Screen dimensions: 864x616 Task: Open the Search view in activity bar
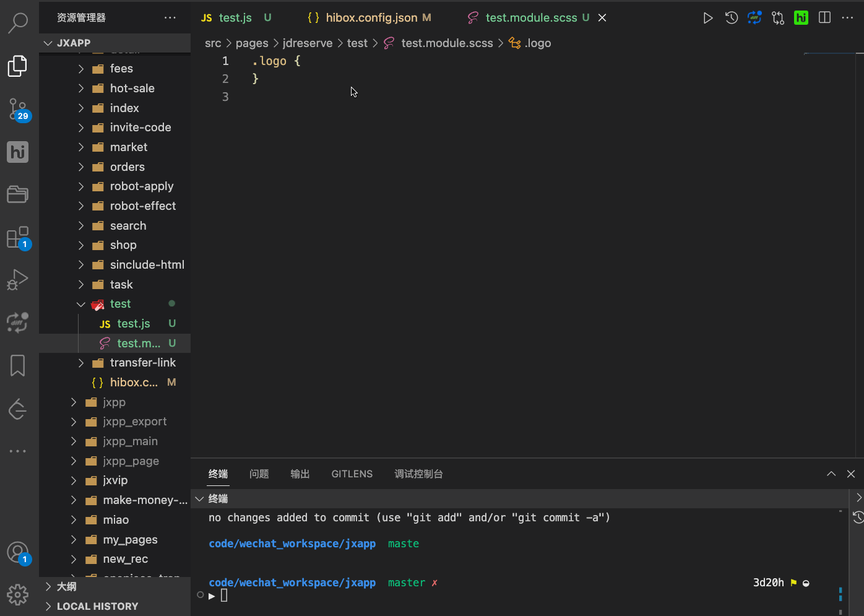18,23
